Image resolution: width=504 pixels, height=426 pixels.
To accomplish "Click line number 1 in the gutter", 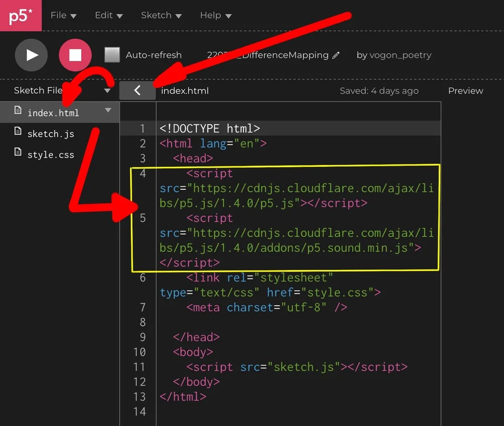I will [143, 128].
